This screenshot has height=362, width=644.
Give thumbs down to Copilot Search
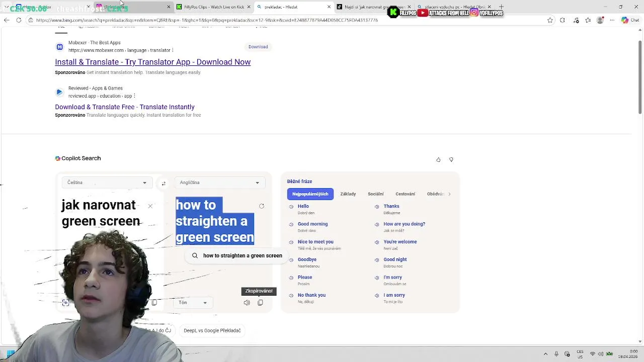[451, 160]
